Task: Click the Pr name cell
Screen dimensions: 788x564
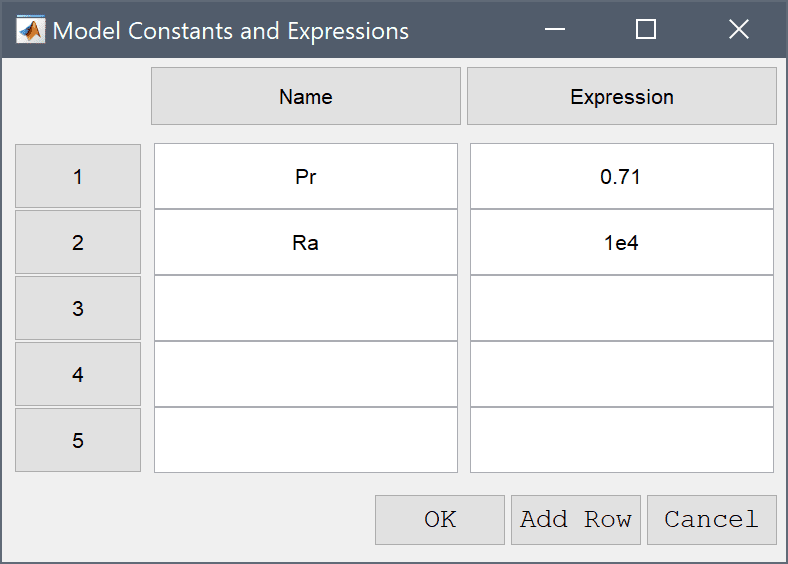Action: coord(306,176)
